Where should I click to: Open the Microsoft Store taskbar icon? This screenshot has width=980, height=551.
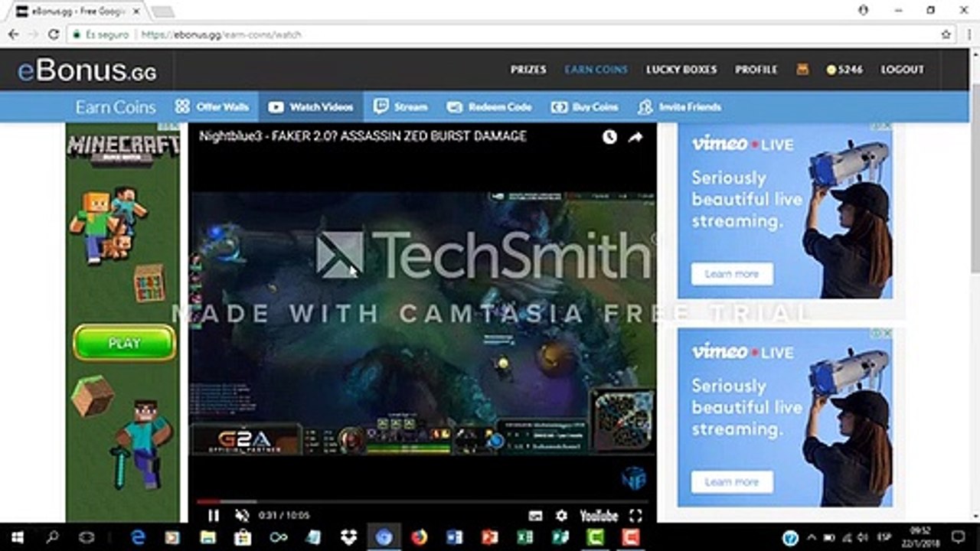point(243,537)
